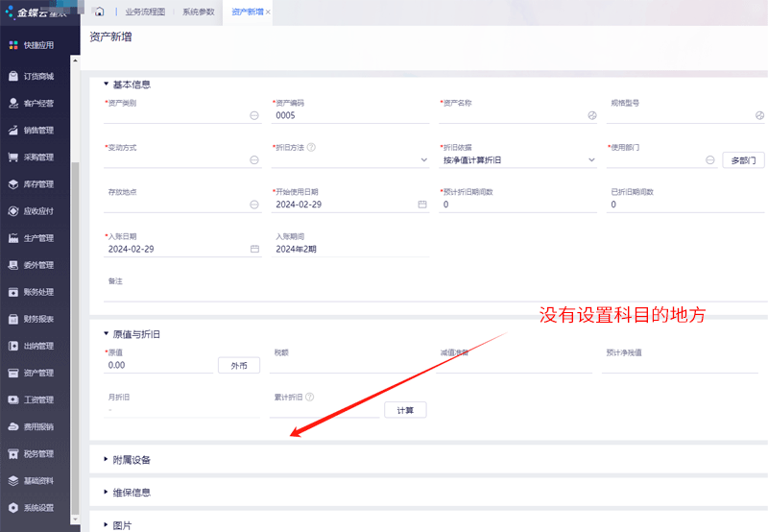Screen dimensions: 768x532
Task: Click the help icon beside 累计折旧
Action: tap(309, 397)
